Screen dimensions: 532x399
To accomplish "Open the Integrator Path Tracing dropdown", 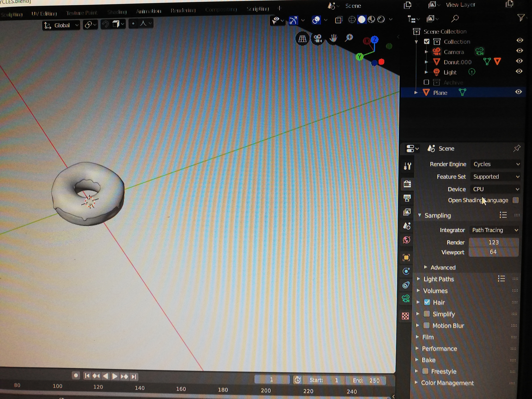I will [x=494, y=230].
